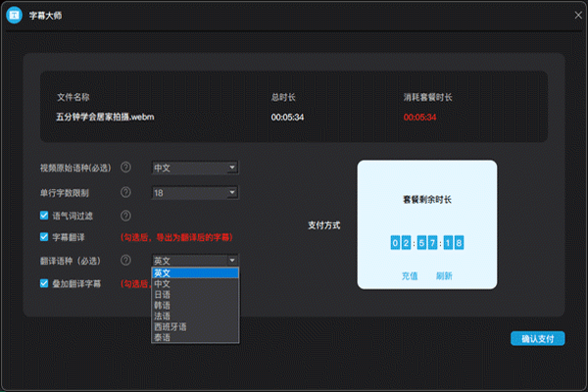Open the 视频原始语种 dropdown showing 中文

pyautogui.click(x=195, y=168)
